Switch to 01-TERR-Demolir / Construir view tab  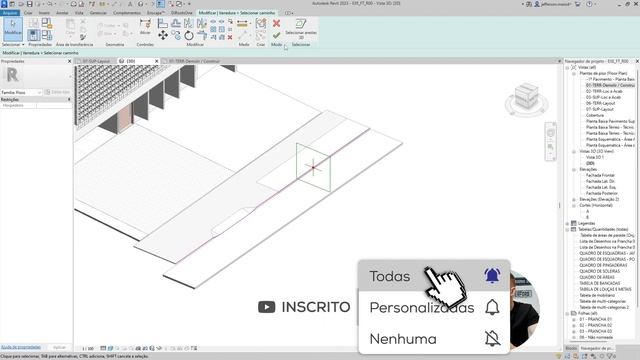[x=194, y=61]
